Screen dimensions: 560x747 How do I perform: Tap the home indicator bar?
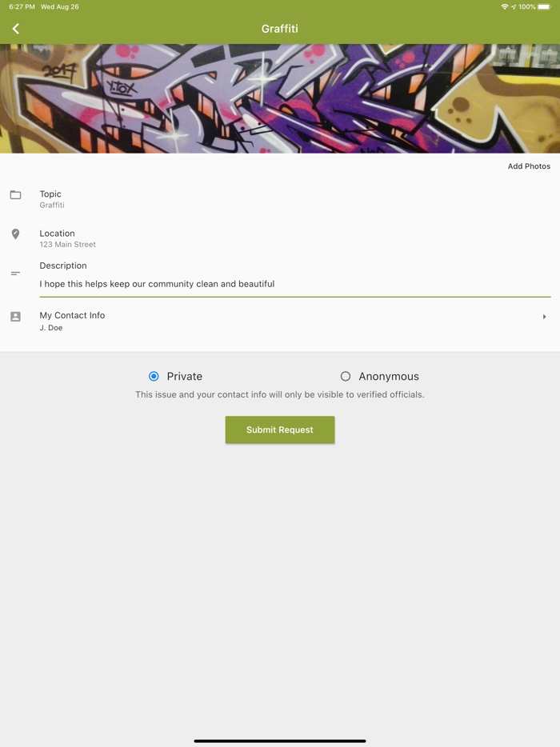point(280,741)
